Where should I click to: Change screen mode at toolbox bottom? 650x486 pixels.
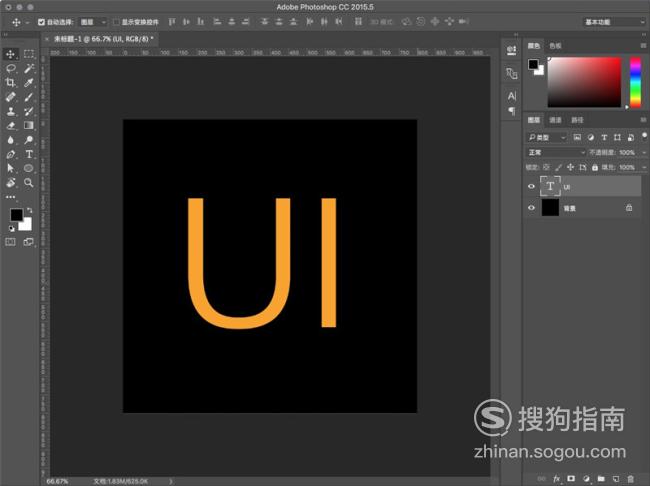click(29, 242)
